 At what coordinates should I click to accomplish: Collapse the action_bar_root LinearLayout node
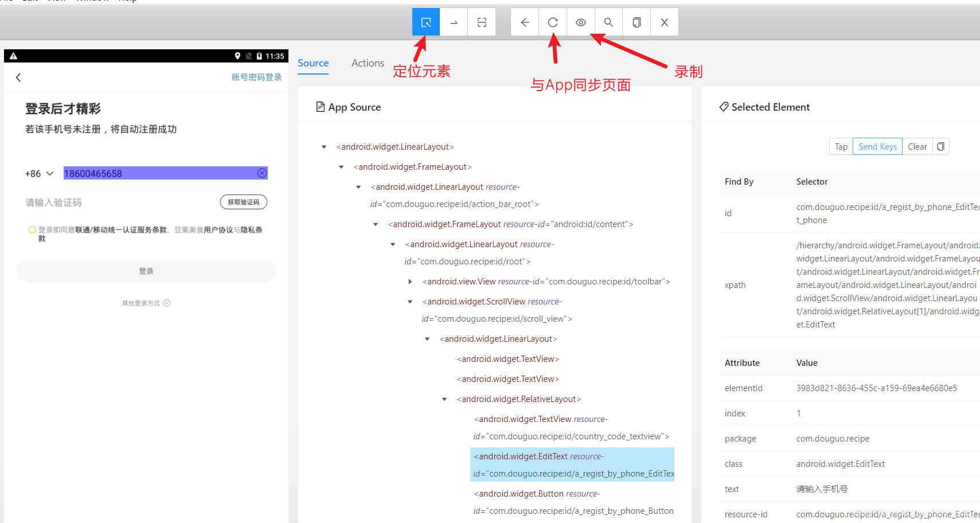point(358,188)
